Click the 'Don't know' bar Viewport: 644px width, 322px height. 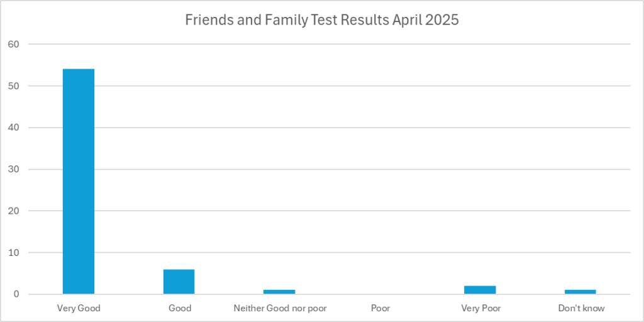tap(581, 292)
